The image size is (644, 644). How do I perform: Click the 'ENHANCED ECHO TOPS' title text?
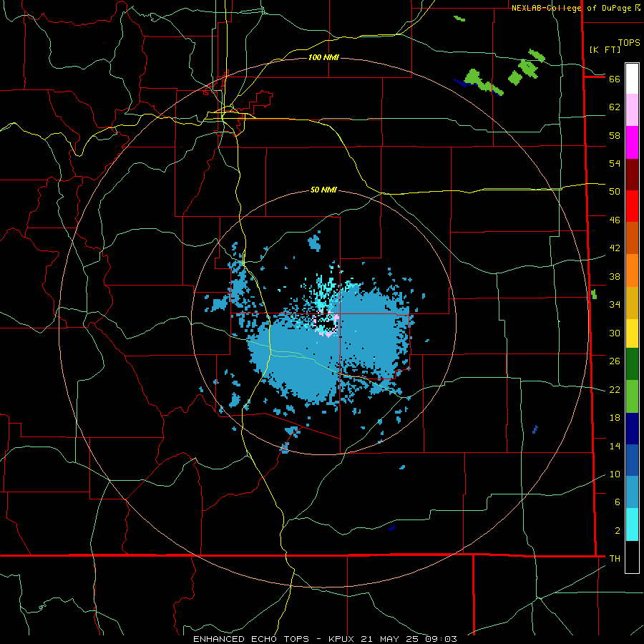coord(250,639)
